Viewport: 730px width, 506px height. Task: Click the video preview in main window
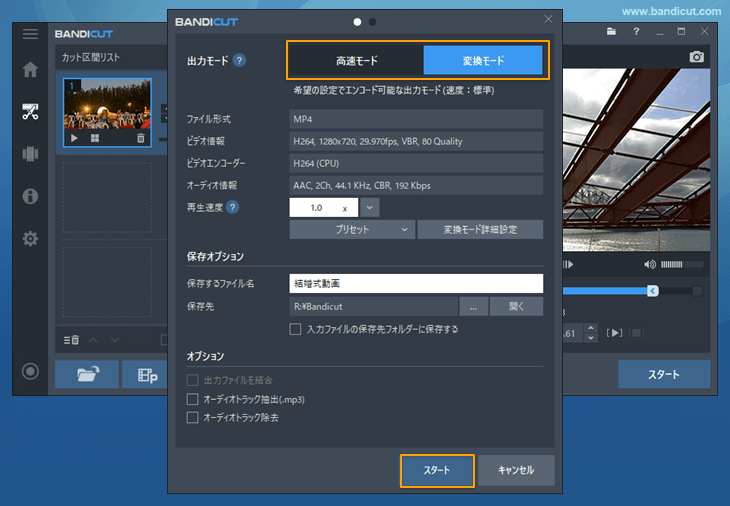coord(636,160)
